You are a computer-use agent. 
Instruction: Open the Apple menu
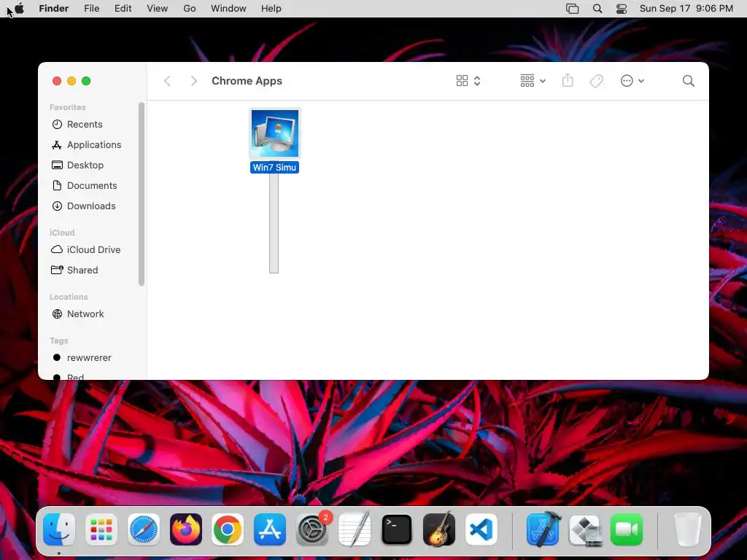(x=19, y=9)
